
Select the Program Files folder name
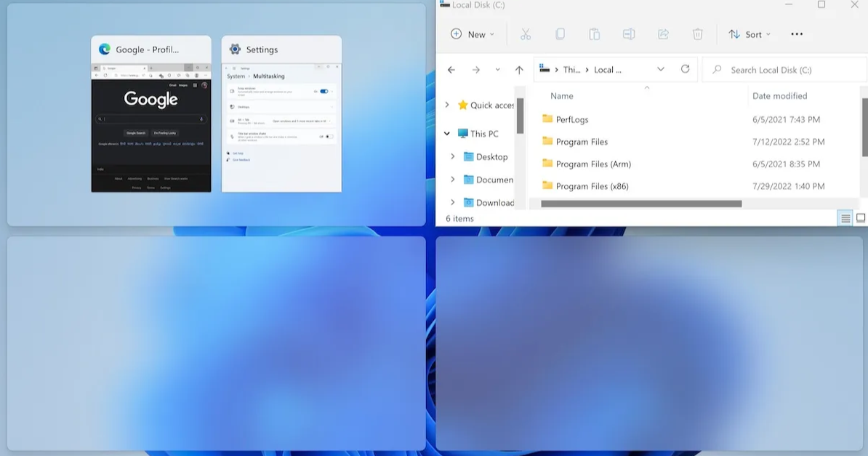click(x=582, y=142)
